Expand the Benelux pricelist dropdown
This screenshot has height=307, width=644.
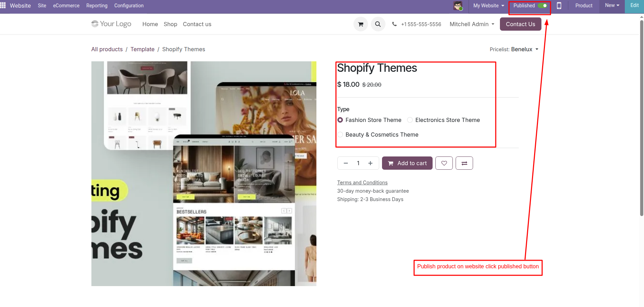click(x=524, y=49)
